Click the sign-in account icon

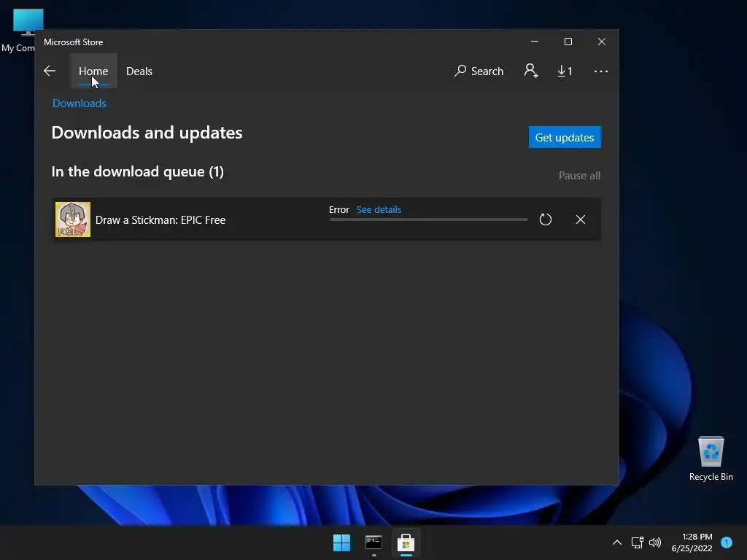tap(531, 71)
